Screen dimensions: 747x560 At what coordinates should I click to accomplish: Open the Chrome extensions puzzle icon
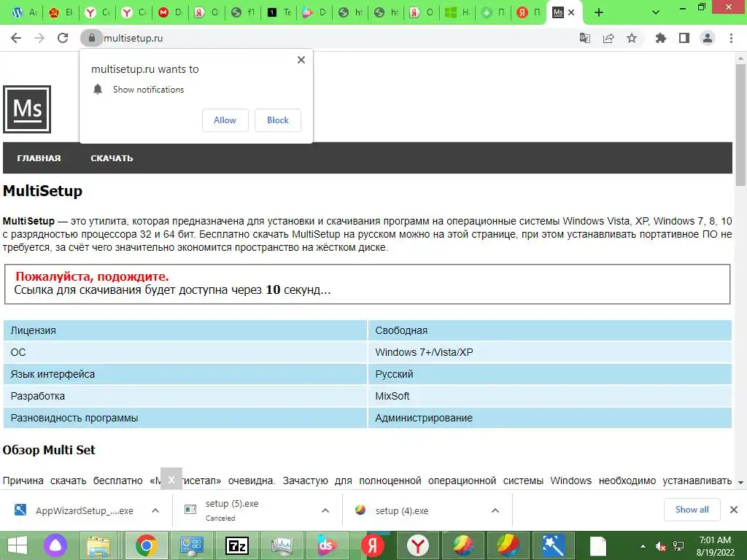point(660,38)
